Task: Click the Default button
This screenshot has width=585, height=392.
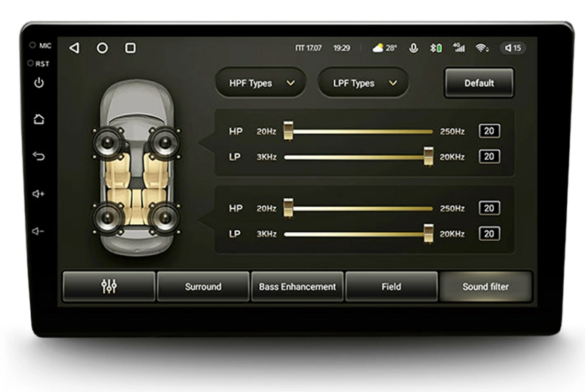Action: click(479, 83)
